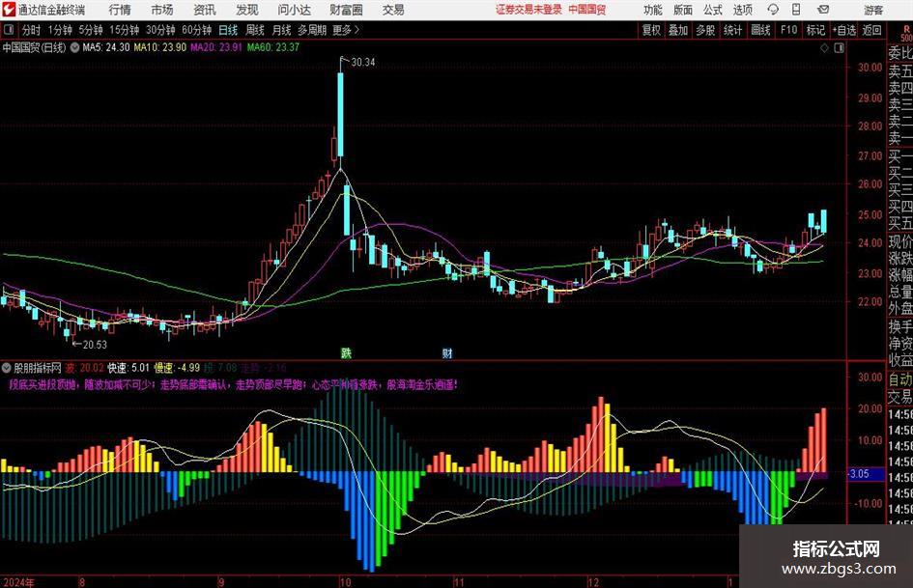The width and height of the screenshot is (913, 588).
Task: Open the 交易 menu
Action: pos(393,10)
